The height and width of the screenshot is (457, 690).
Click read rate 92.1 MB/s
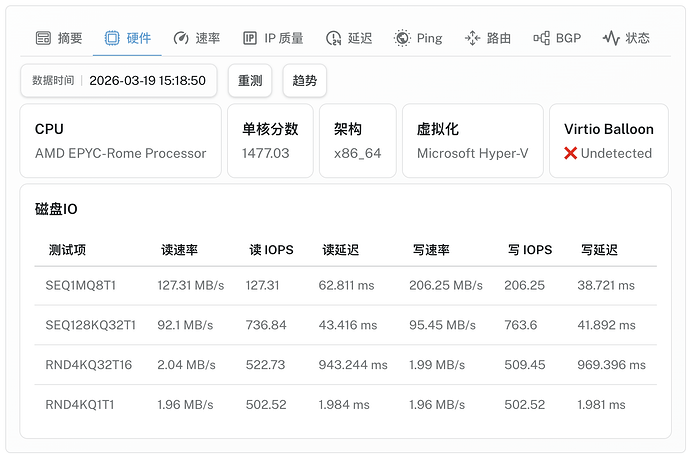(185, 325)
